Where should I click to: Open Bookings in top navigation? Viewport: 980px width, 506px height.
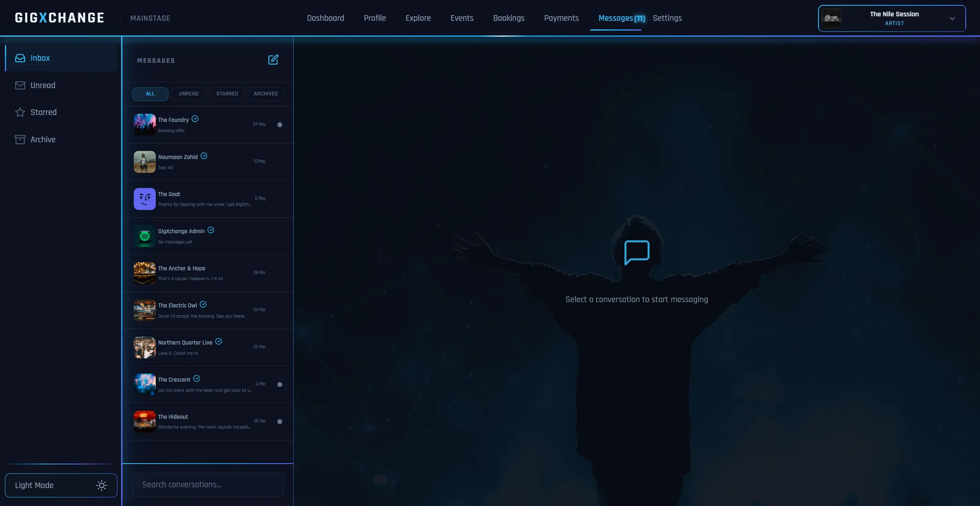pos(509,18)
